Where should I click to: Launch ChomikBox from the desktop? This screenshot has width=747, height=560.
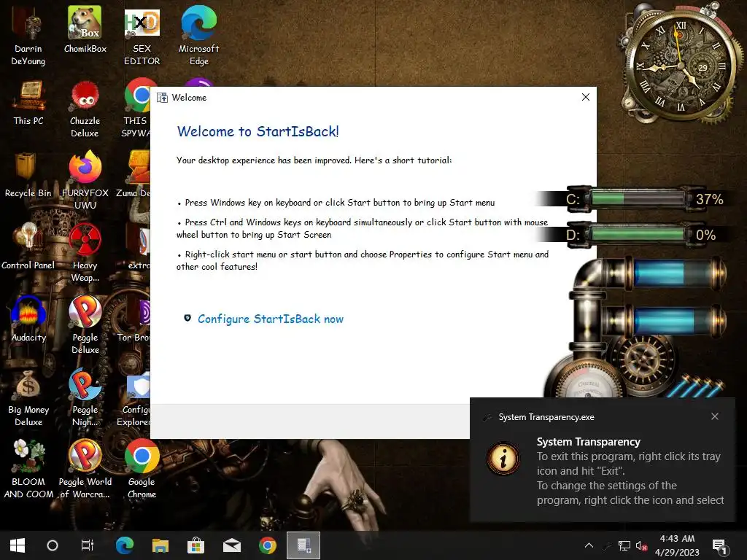85,31
